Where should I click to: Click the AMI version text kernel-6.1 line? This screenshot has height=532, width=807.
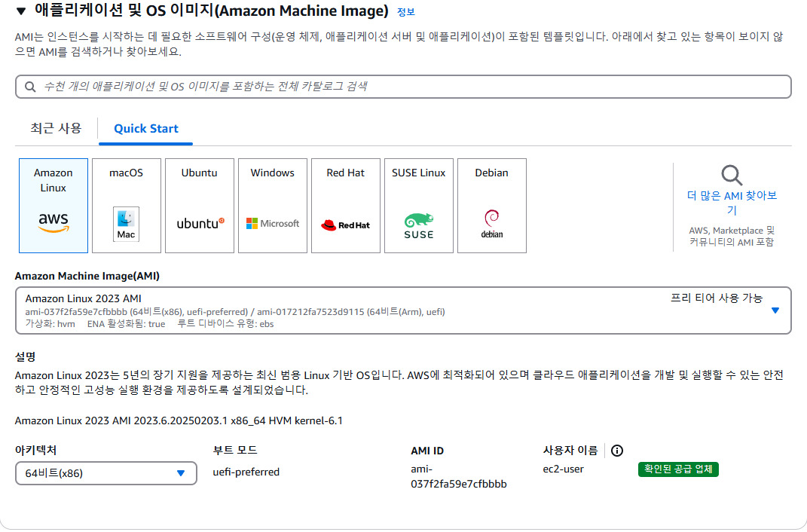179,421
